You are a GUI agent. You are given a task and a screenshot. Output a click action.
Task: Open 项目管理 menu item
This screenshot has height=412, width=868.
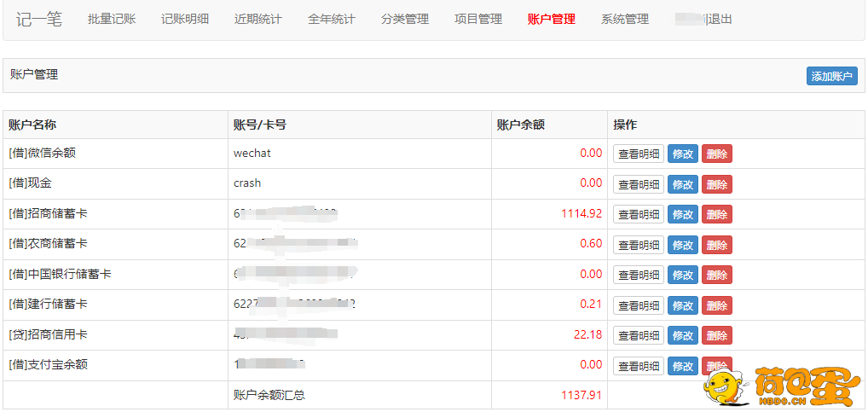point(478,20)
